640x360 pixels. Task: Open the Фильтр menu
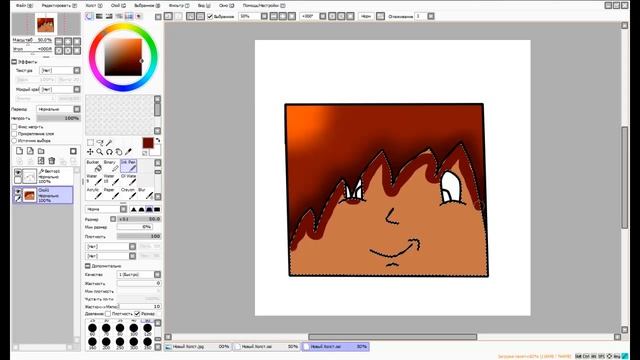click(179, 6)
